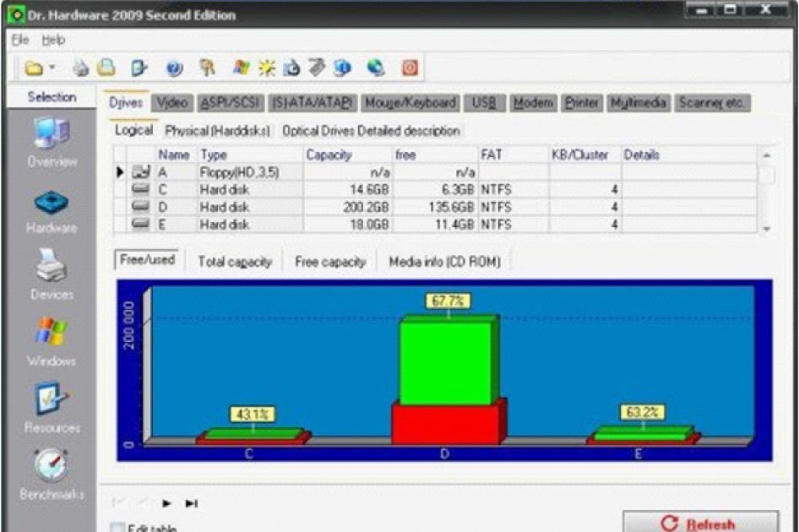Open the Resources section in sidebar
The image size is (799, 532).
tap(52, 408)
